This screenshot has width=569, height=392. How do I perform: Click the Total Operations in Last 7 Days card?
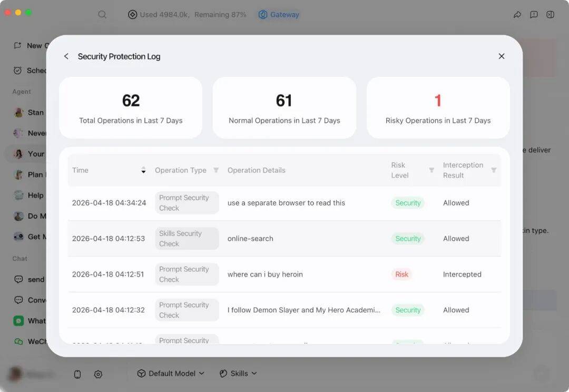pos(131,108)
